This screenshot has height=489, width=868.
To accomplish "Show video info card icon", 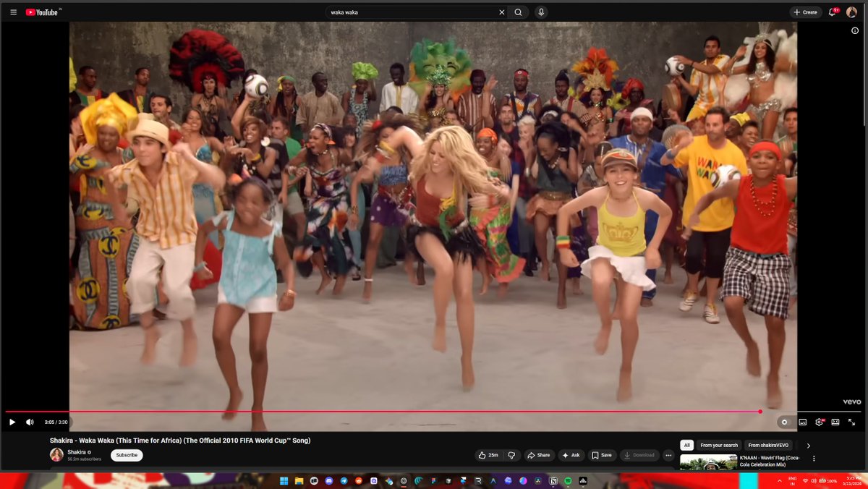I will point(855,30).
